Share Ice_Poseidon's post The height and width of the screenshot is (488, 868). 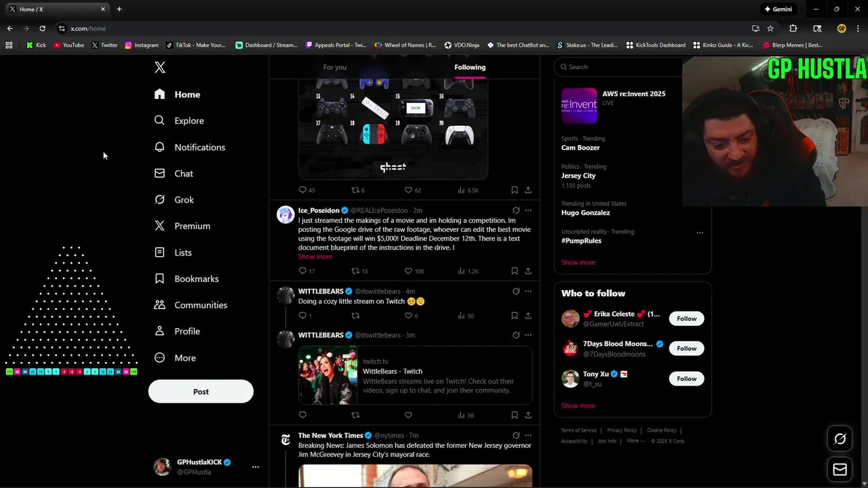pos(528,271)
